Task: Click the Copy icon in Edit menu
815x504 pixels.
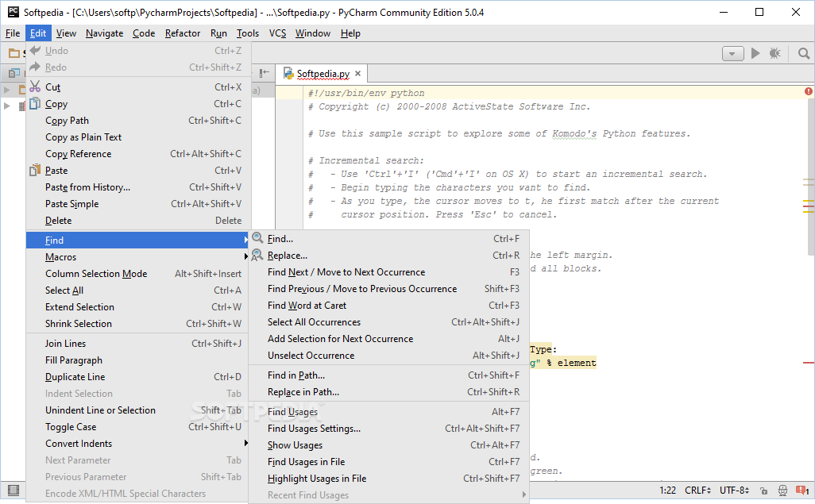Action: click(35, 103)
